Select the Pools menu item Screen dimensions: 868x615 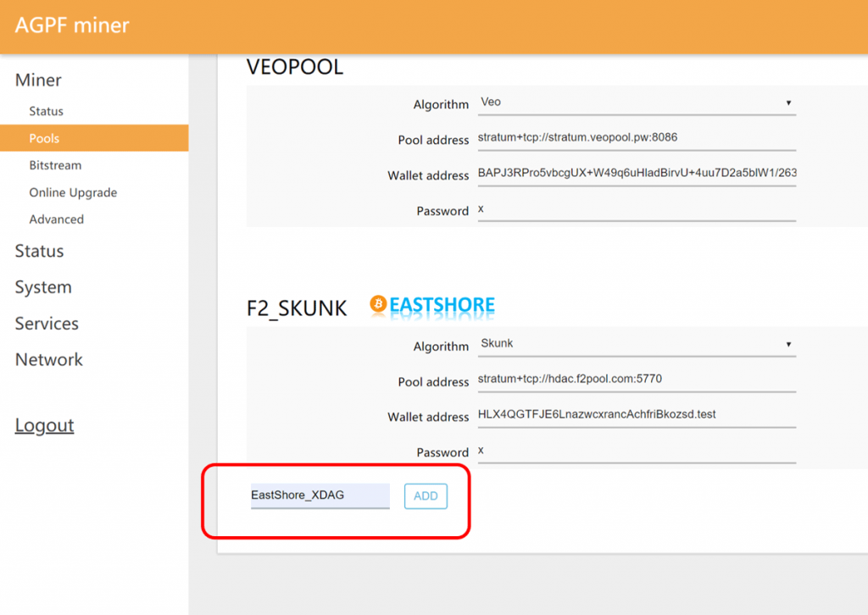coord(44,138)
